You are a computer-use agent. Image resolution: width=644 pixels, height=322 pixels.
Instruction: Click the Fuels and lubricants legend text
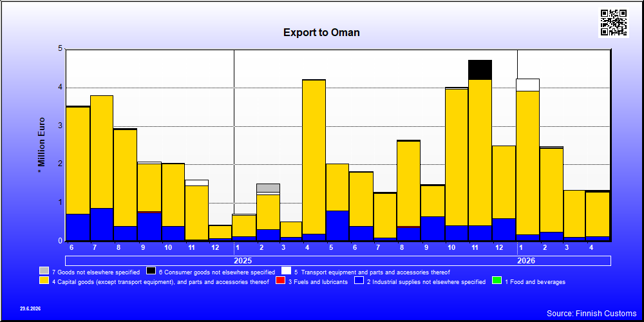(x=317, y=282)
